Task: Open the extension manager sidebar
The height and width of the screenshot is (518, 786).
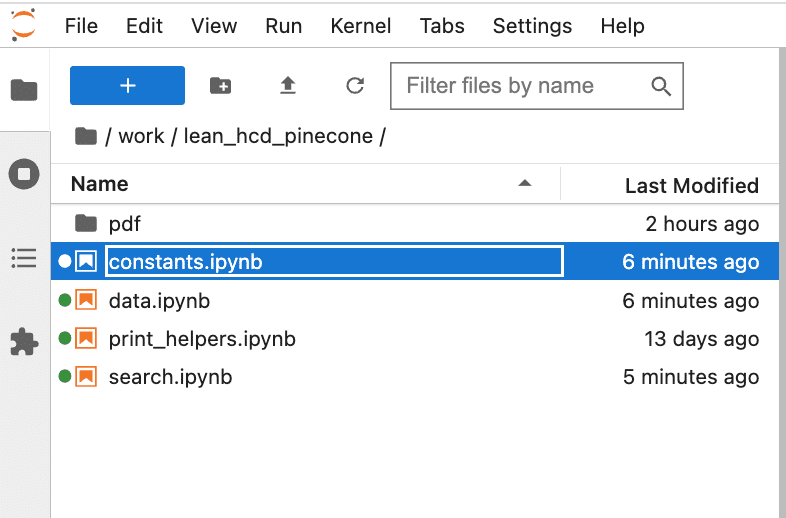Action: point(24,343)
